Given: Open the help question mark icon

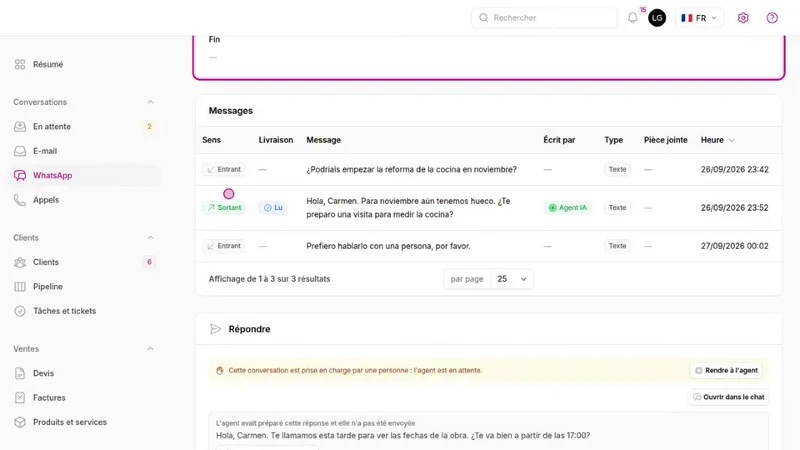Looking at the screenshot, I should [x=772, y=18].
